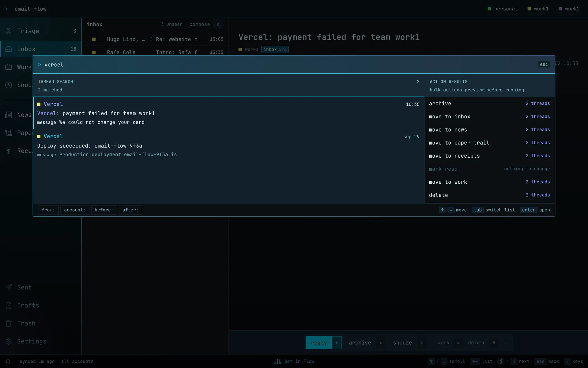Click all accounts in status bar
The width and height of the screenshot is (588, 368).
click(77, 362)
